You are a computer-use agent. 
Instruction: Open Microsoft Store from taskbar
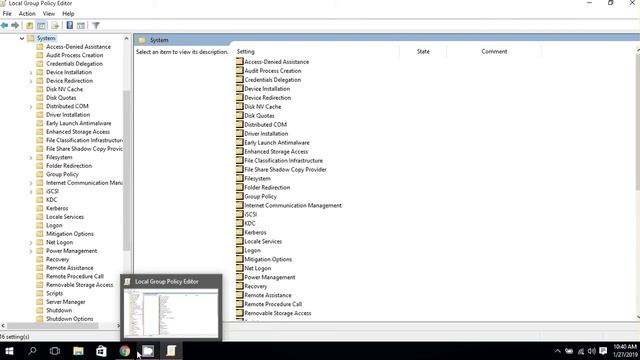pyautogui.click(x=101, y=351)
